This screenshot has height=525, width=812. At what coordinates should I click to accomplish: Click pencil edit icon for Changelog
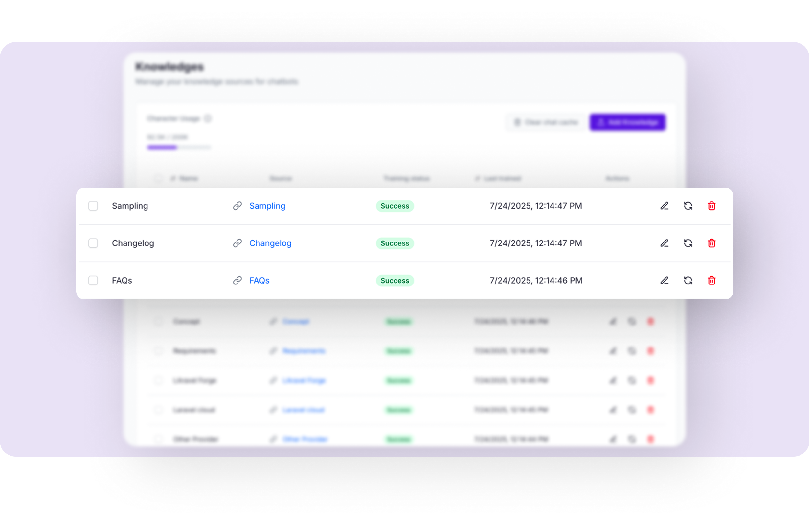pos(664,243)
